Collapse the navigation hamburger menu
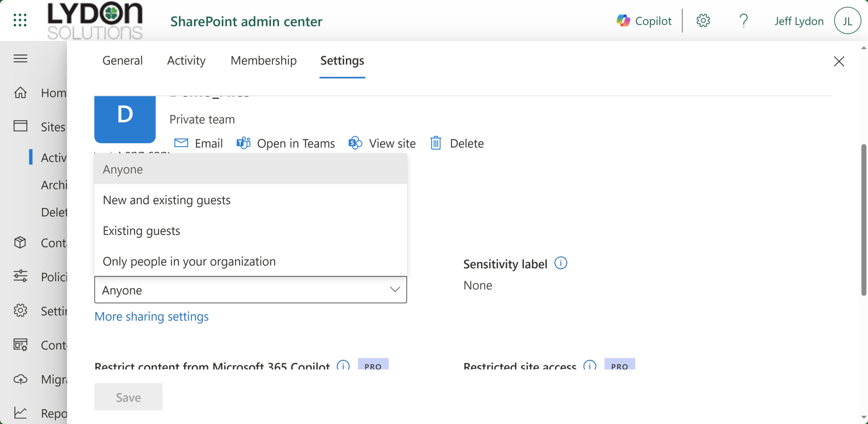Viewport: 868px width, 424px height. click(x=20, y=58)
